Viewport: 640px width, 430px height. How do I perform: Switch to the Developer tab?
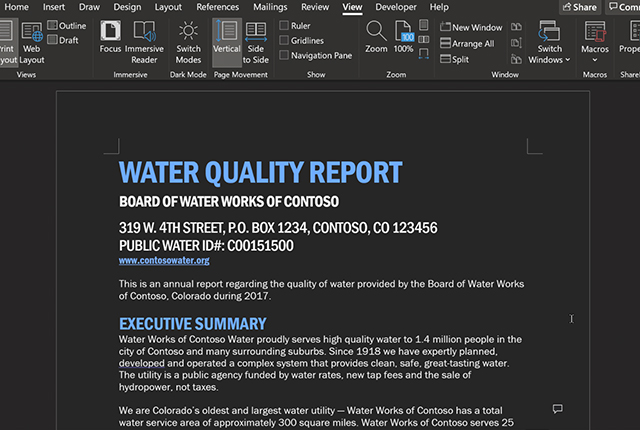pyautogui.click(x=396, y=7)
